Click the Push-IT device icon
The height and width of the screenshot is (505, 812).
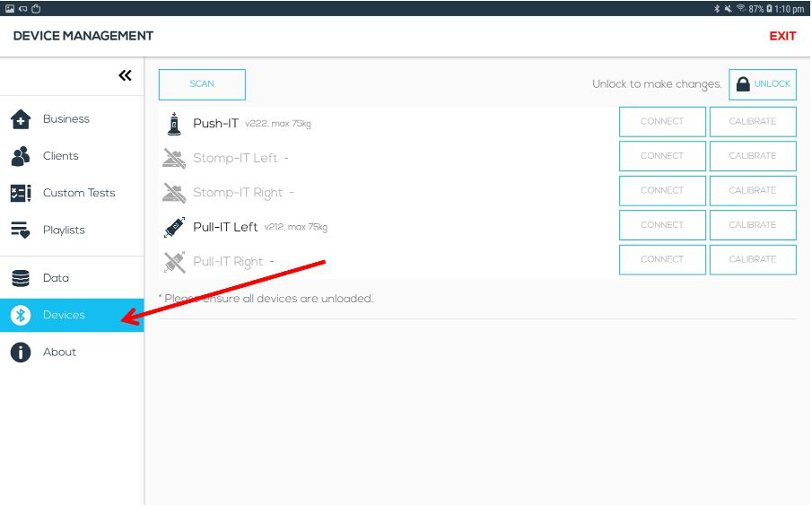174,124
